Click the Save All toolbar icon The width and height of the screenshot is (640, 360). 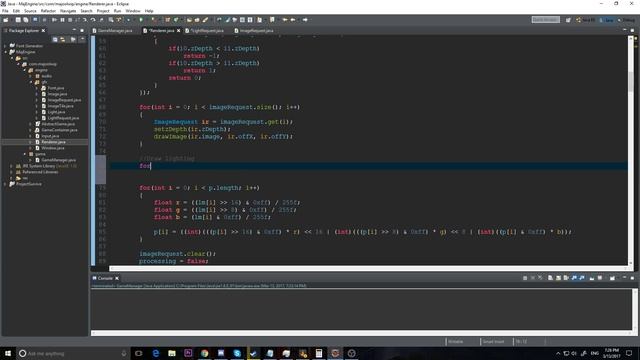click(26, 20)
